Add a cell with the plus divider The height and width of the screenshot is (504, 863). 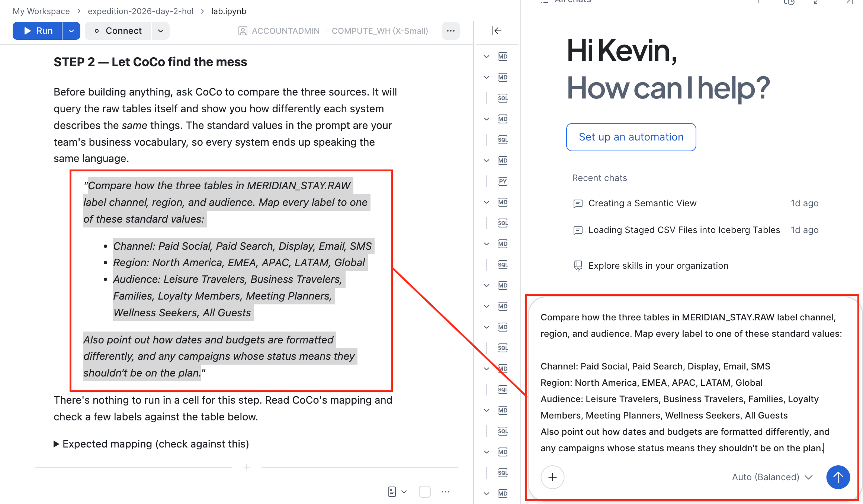click(x=246, y=467)
